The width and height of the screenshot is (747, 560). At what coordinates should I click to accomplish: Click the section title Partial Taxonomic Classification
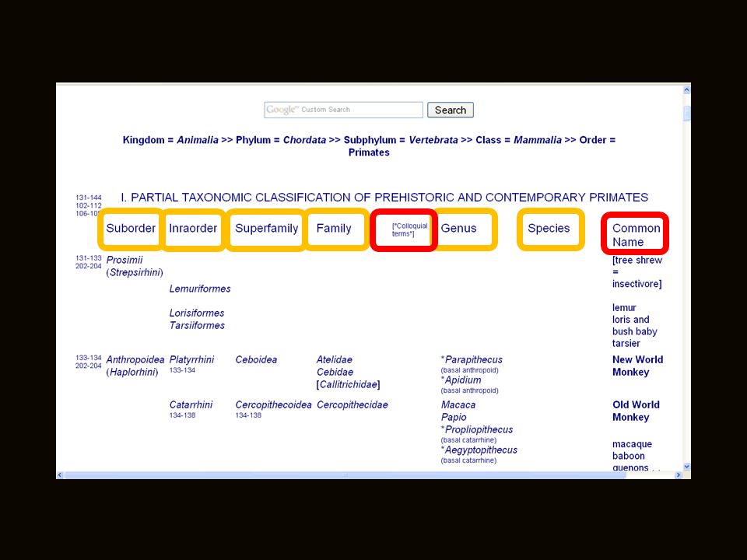(384, 197)
